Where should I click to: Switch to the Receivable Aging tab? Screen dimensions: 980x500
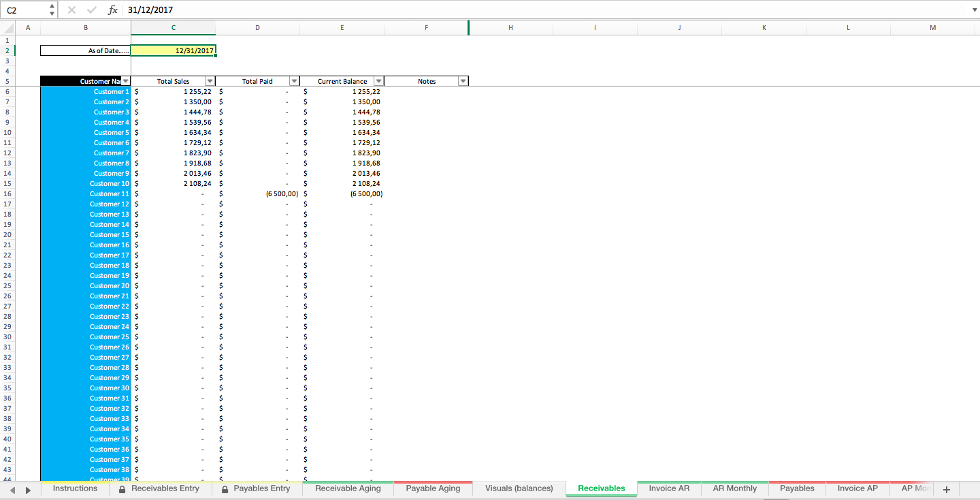tap(347, 488)
